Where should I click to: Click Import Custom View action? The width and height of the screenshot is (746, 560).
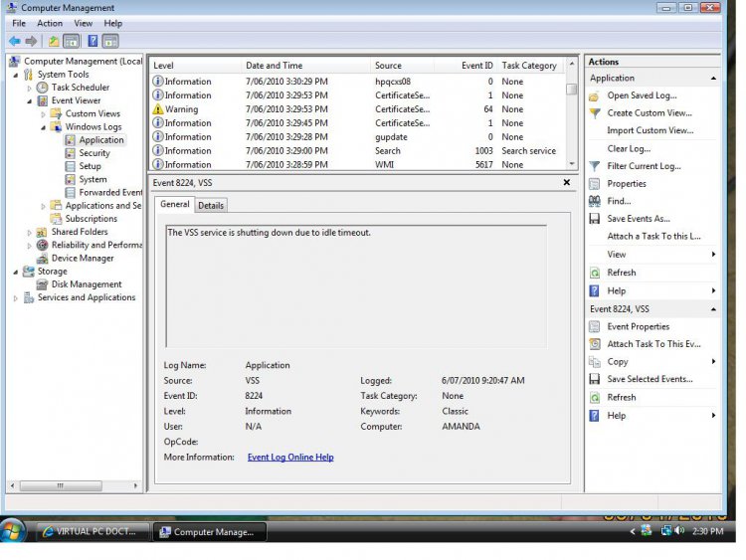tap(650, 131)
